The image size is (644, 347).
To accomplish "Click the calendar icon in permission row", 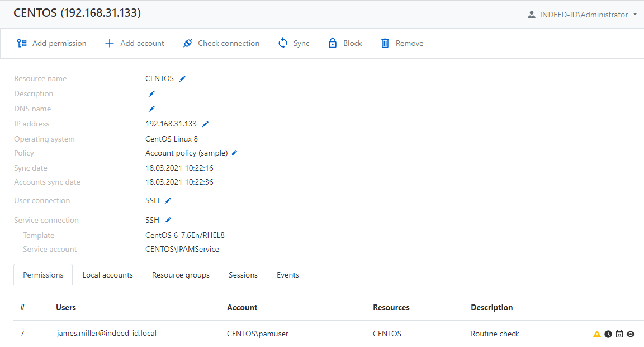I will click(619, 334).
